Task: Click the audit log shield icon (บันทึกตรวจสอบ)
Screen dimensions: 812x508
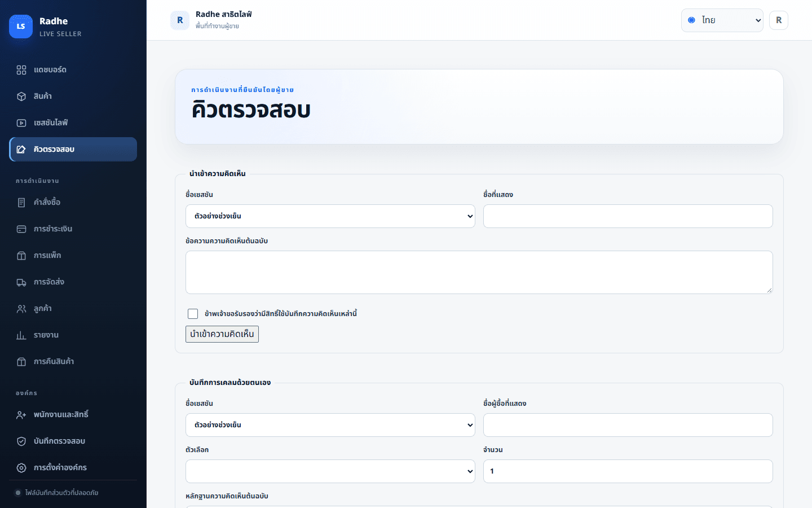Action: coord(21,441)
